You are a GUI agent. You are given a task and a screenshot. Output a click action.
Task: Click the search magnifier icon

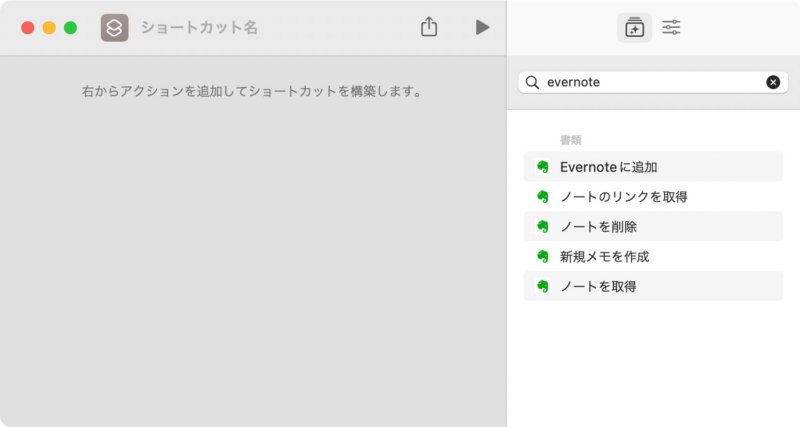532,82
